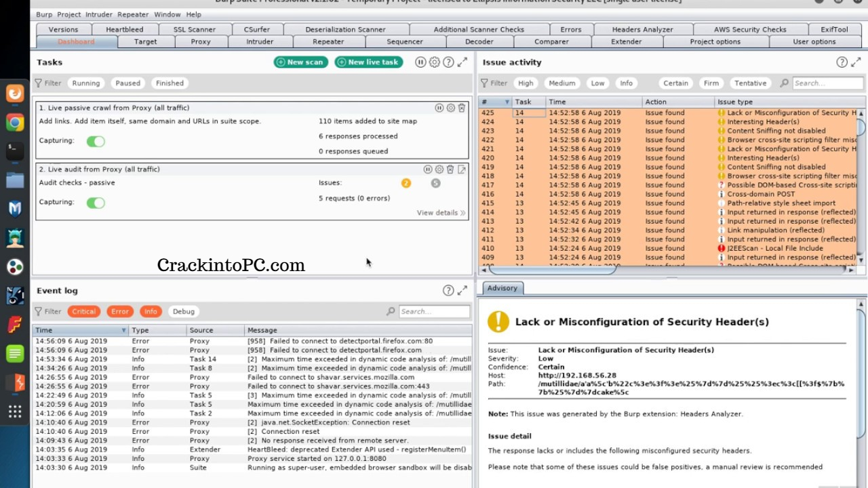Pause all tasks in Tasks panel header
Image resolution: width=868 pixels, height=488 pixels.
pos(420,62)
